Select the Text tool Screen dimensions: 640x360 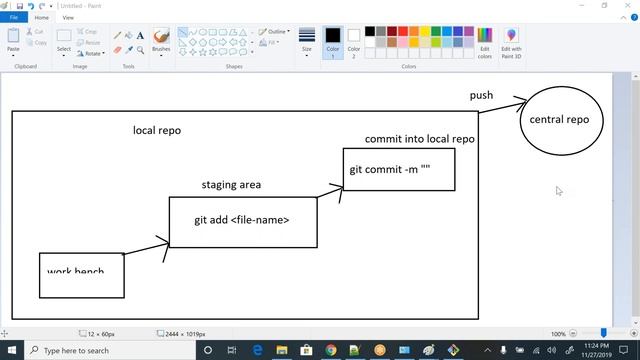coord(140,36)
